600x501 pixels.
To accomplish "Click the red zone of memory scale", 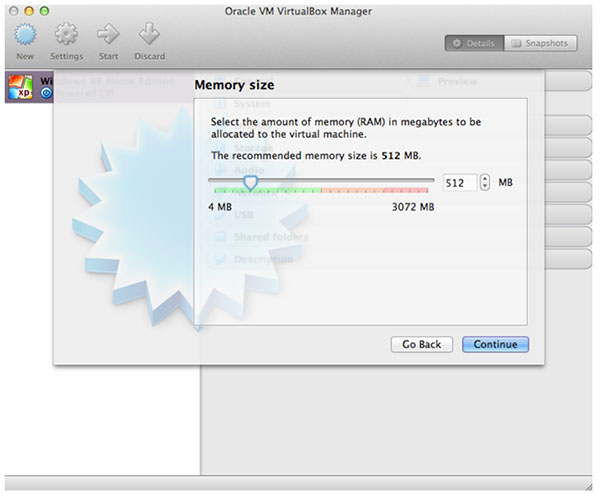I will pyautogui.click(x=406, y=190).
